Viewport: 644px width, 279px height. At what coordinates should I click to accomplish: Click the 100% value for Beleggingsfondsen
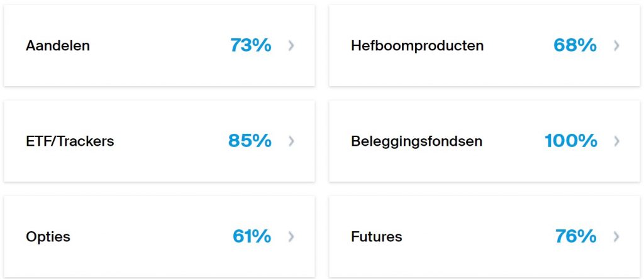coord(570,141)
